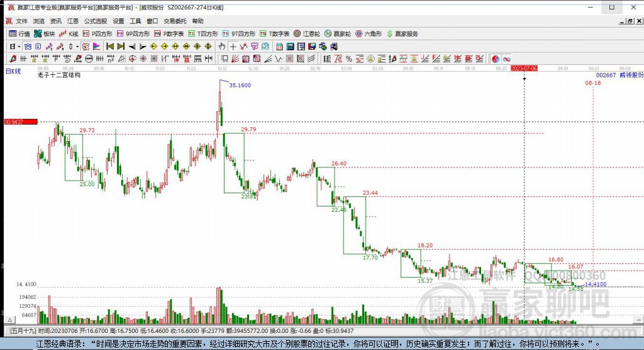The image size is (644, 350).
Task: Open the 赢家轮 button
Action: [x=338, y=34]
